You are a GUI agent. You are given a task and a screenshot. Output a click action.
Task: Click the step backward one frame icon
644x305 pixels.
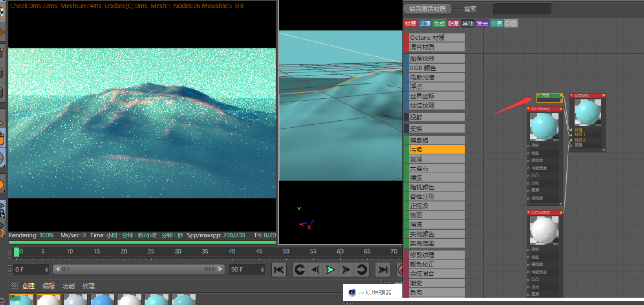[x=314, y=269]
